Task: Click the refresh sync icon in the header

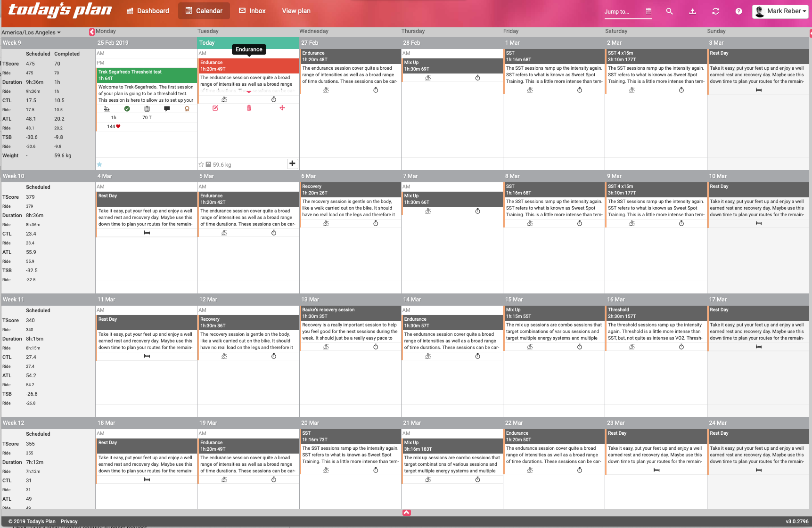Action: point(715,11)
